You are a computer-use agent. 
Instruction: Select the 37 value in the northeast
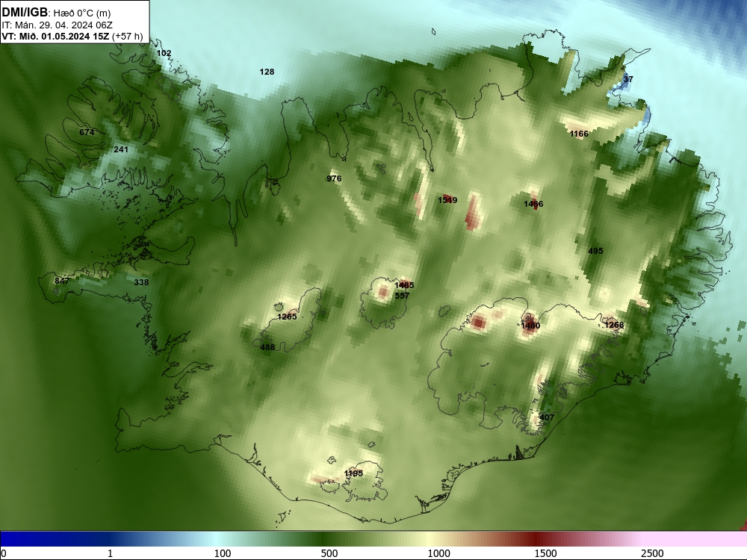(x=628, y=79)
